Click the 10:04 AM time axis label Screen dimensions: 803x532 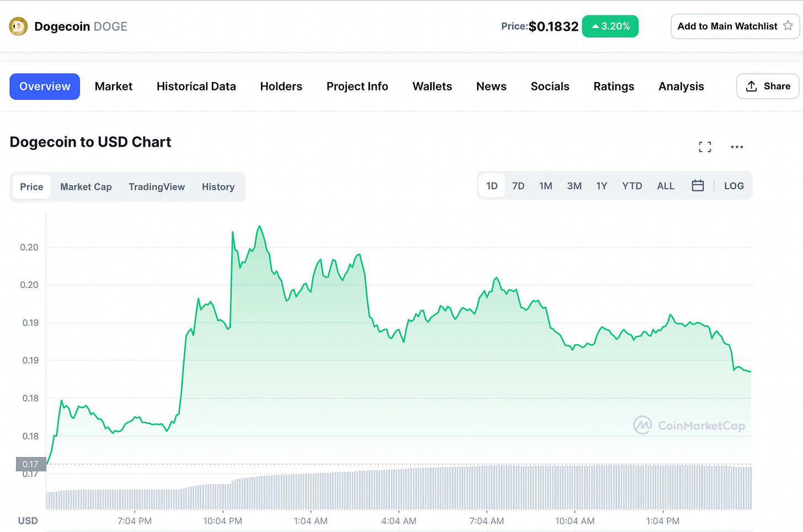(x=575, y=521)
